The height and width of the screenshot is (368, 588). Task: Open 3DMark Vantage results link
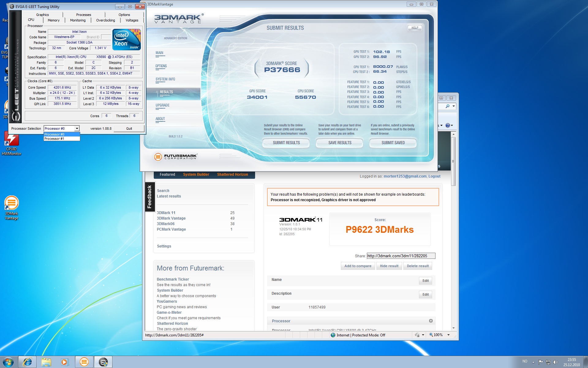click(171, 218)
